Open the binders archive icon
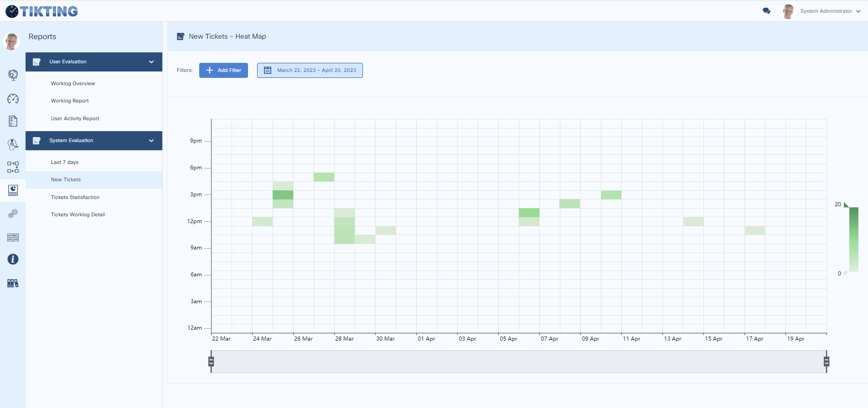 click(13, 283)
